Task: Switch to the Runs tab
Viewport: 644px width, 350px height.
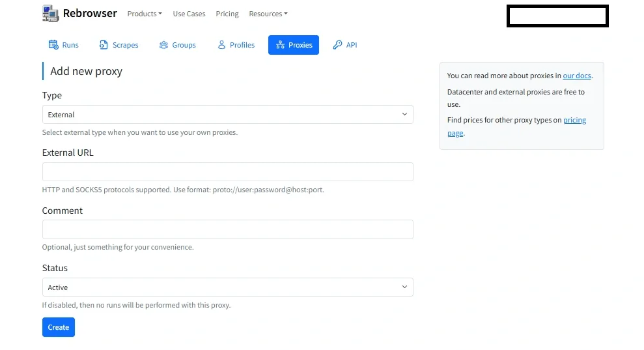Action: coord(64,45)
